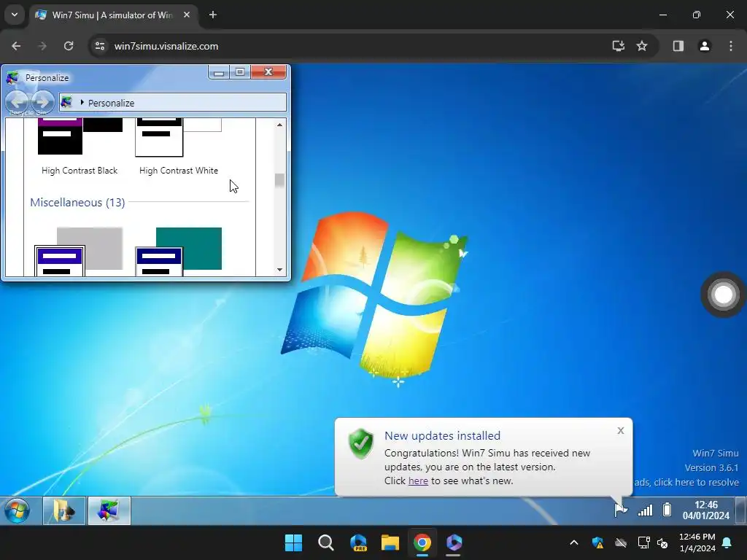Image resolution: width=747 pixels, height=560 pixels.
Task: Open the Win7 clock showing 12:46
Action: coord(705,510)
